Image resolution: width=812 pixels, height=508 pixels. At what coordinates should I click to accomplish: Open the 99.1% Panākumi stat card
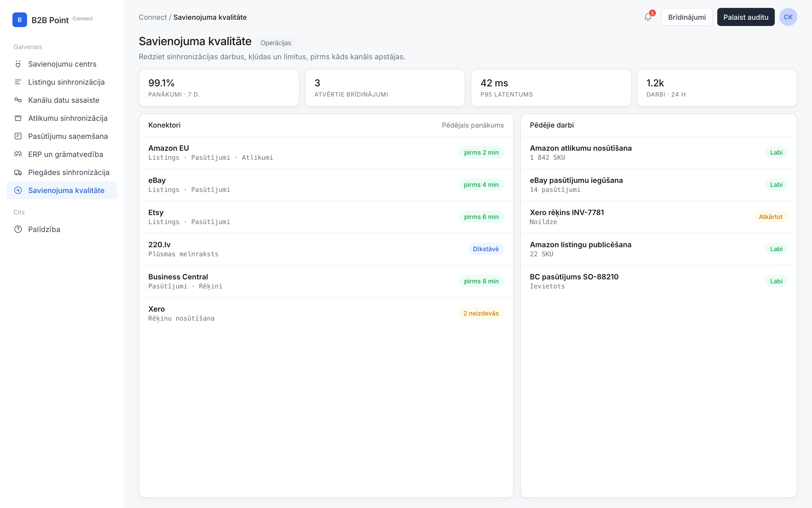[219, 88]
